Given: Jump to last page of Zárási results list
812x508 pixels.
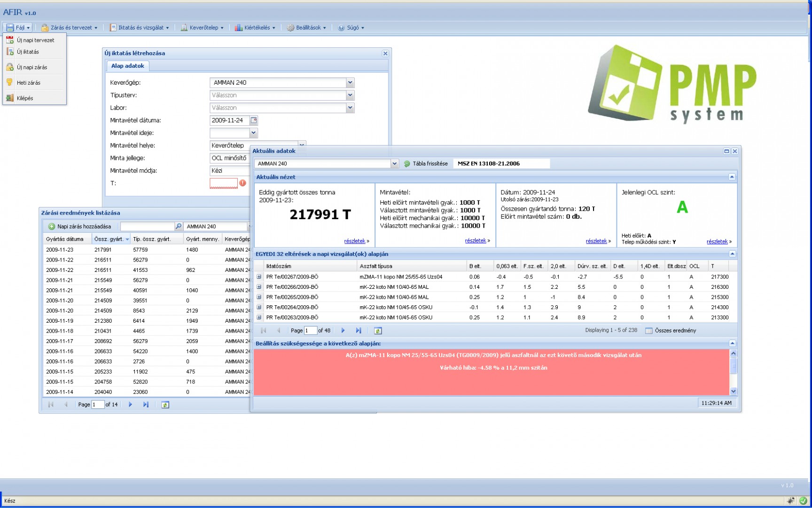Looking at the screenshot, I should pyautogui.click(x=146, y=405).
